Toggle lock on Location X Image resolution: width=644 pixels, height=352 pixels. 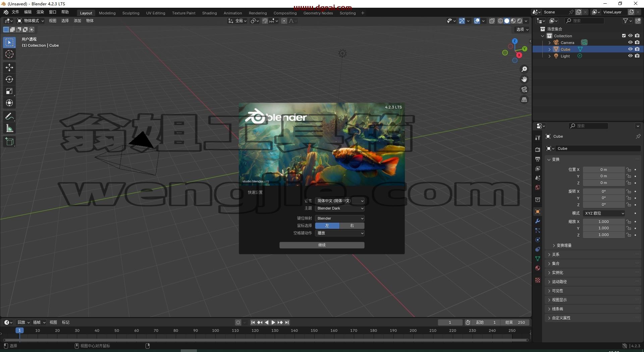(629, 170)
